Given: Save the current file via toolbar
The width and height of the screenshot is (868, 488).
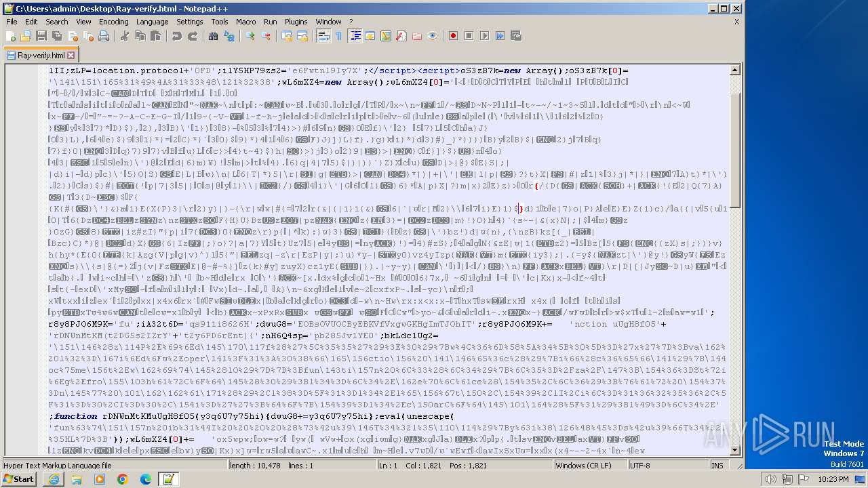Looking at the screenshot, I should point(41,36).
